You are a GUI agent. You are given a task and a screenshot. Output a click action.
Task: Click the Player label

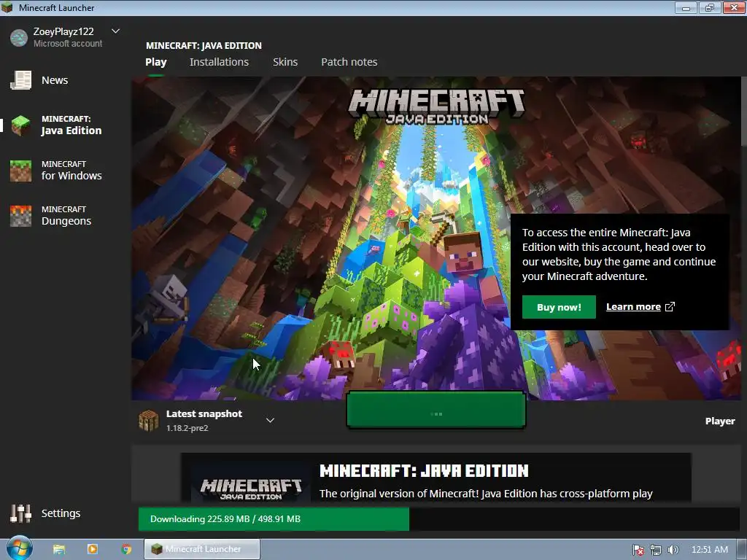click(720, 421)
